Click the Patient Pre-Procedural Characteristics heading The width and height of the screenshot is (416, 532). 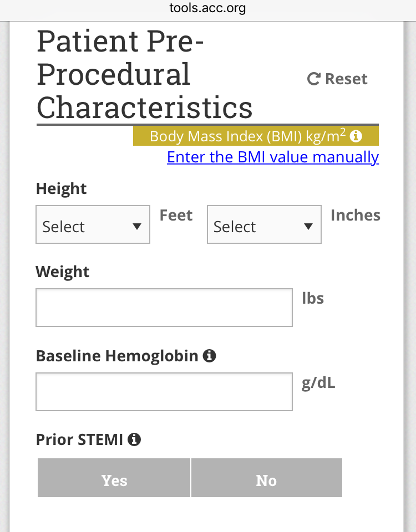[144, 75]
